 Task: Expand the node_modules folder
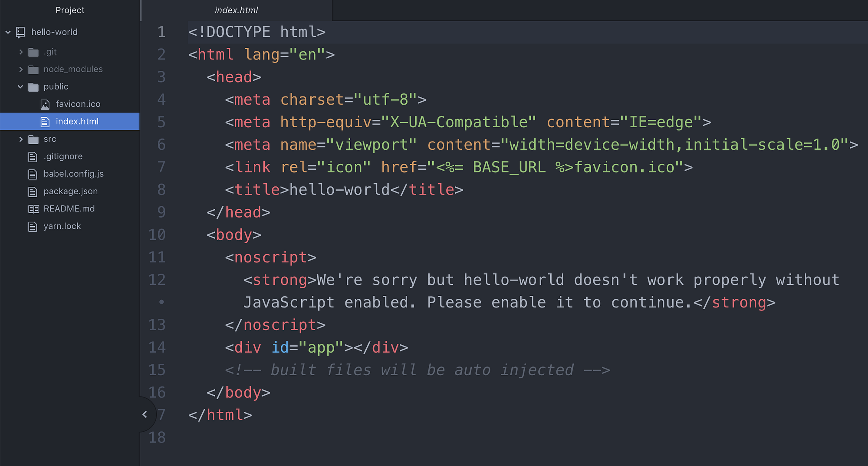click(x=21, y=69)
